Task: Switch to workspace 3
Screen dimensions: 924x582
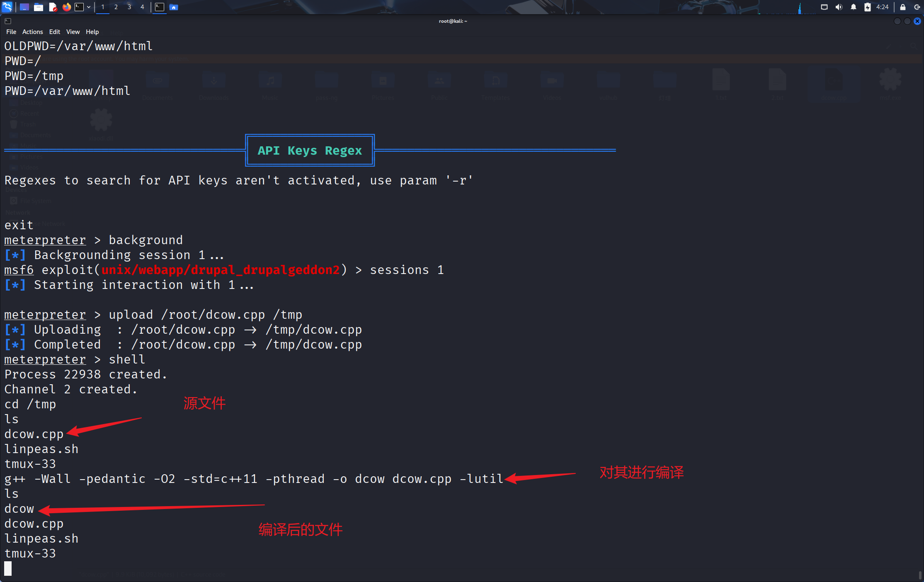Action: 129,7
